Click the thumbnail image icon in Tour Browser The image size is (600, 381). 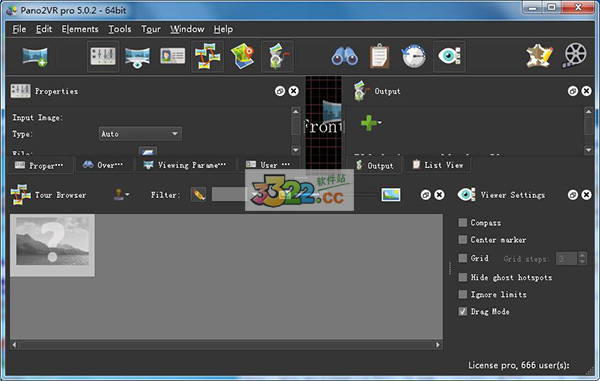click(391, 195)
